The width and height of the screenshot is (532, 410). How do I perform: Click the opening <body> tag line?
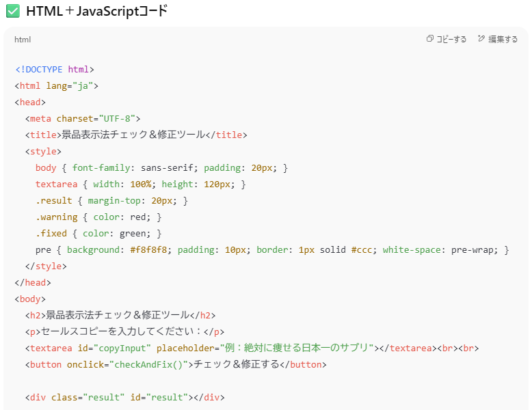pyautogui.click(x=30, y=299)
